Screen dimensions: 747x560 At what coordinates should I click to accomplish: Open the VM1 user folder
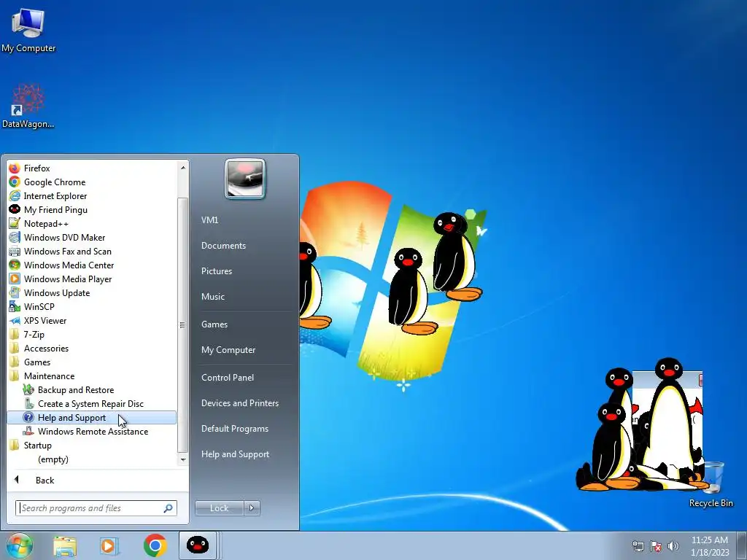click(209, 220)
